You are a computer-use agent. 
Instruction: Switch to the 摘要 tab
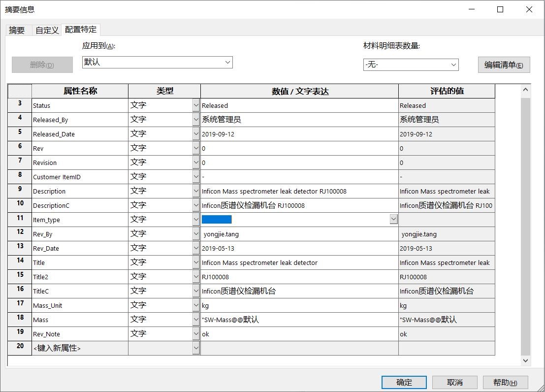(x=17, y=30)
